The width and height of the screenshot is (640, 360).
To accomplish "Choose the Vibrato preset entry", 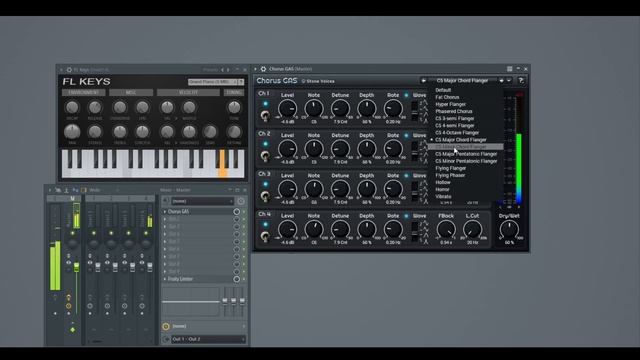I will 443,196.
